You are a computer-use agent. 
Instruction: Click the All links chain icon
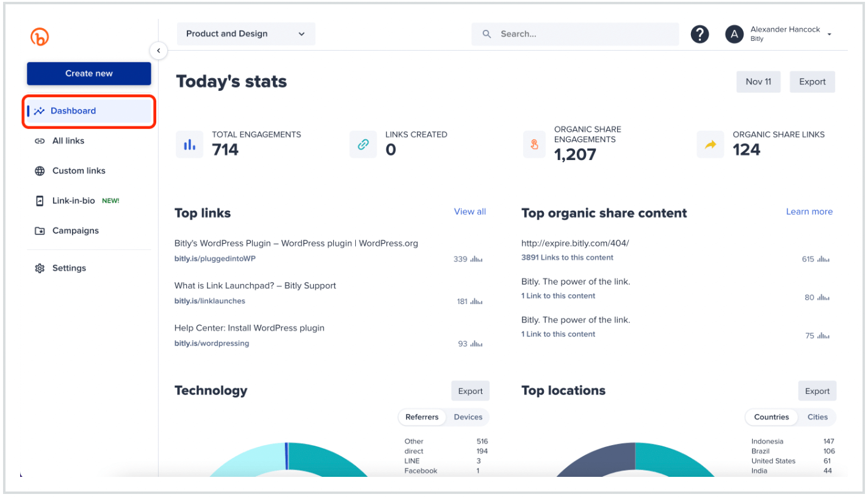coord(40,141)
